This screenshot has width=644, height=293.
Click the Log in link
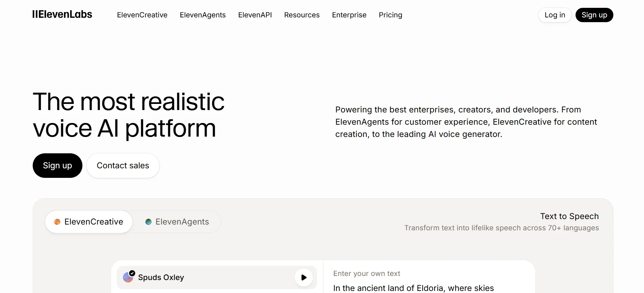tap(554, 15)
